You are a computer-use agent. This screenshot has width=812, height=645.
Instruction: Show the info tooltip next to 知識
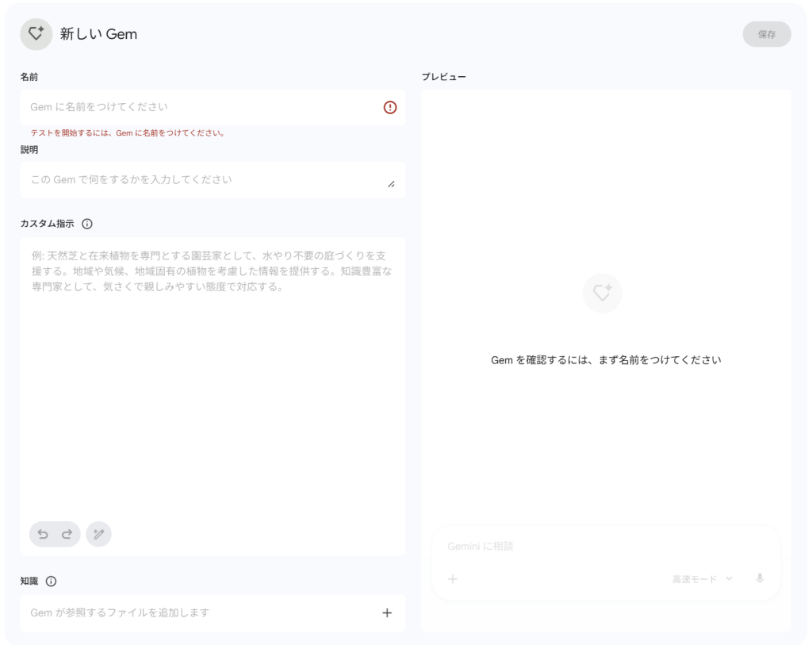coord(52,581)
